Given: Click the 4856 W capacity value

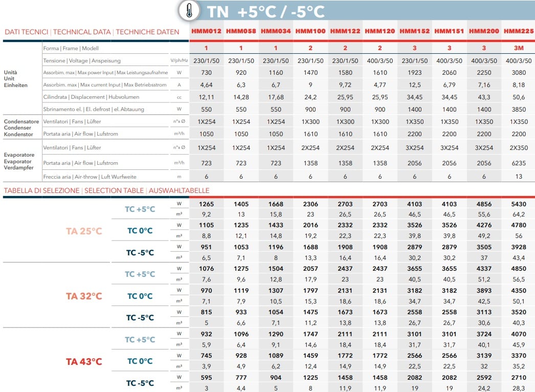Looking at the screenshot, I should click(484, 204).
